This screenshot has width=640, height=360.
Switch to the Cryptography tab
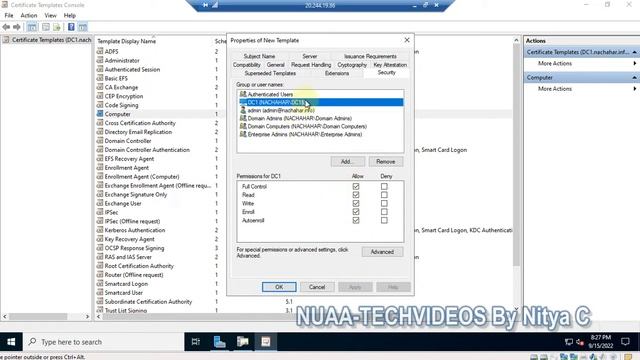click(x=352, y=65)
